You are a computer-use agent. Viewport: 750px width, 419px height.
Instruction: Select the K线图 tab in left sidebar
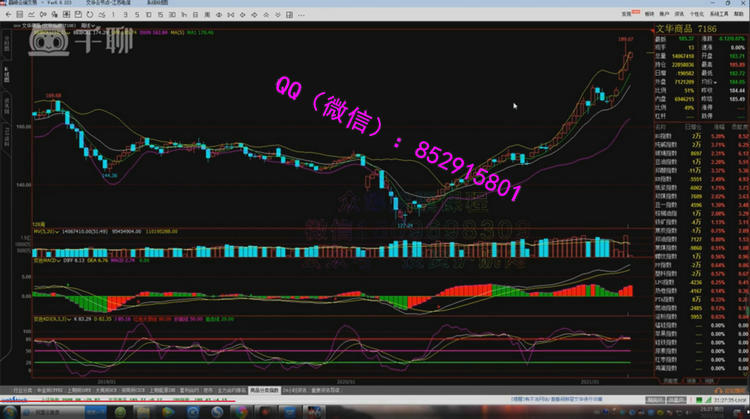pyautogui.click(x=6, y=73)
